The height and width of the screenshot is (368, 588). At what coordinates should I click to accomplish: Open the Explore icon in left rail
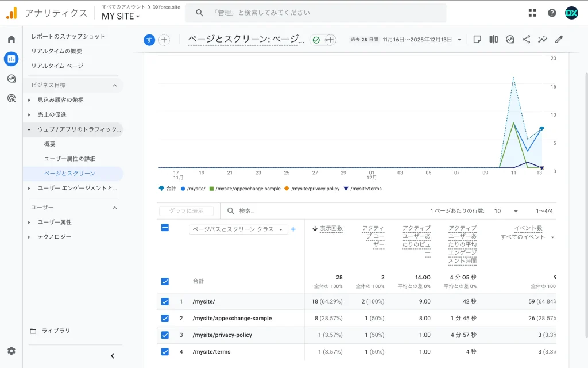[x=11, y=79]
